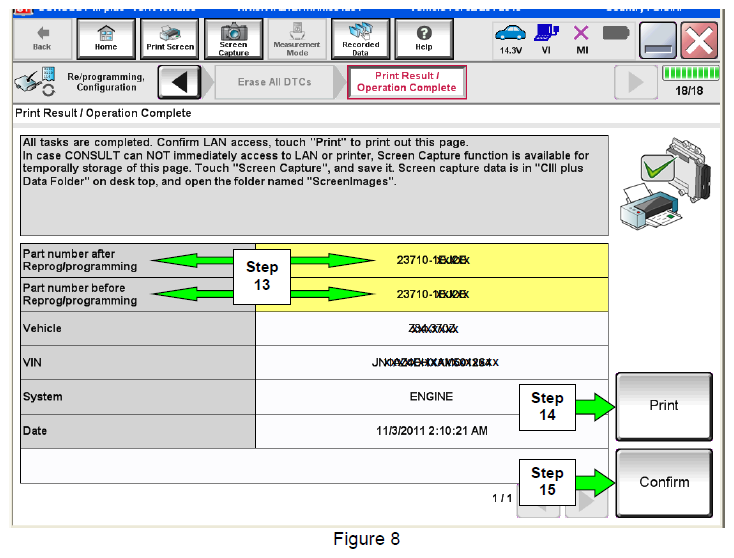Screen dimensions: 734x558
Task: Close the application with red X
Action: tap(702, 39)
